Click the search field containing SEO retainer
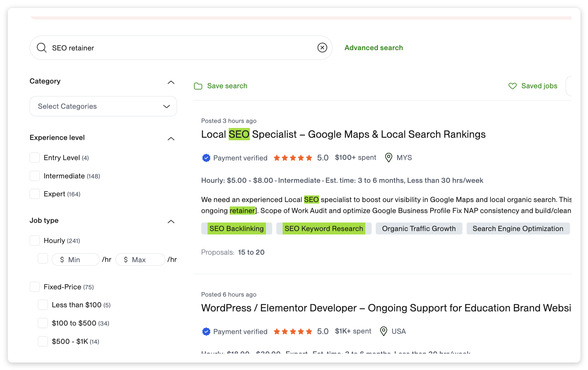The image size is (588, 370). pyautogui.click(x=181, y=48)
